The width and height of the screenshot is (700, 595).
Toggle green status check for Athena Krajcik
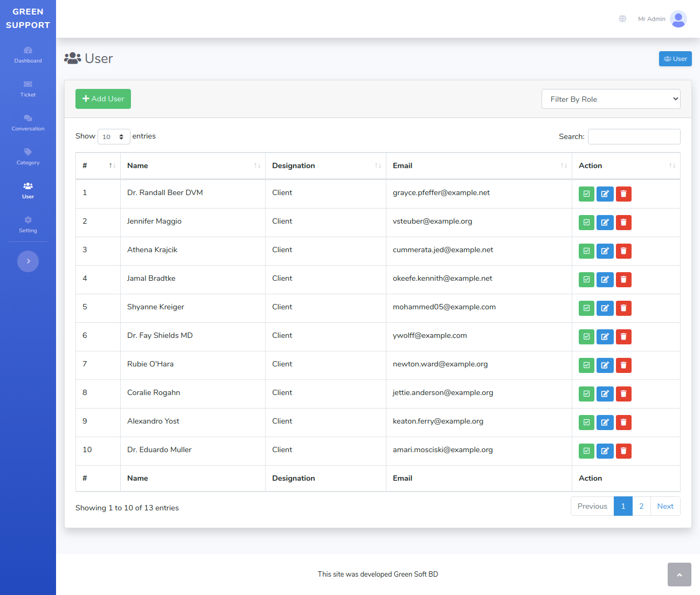pos(586,251)
